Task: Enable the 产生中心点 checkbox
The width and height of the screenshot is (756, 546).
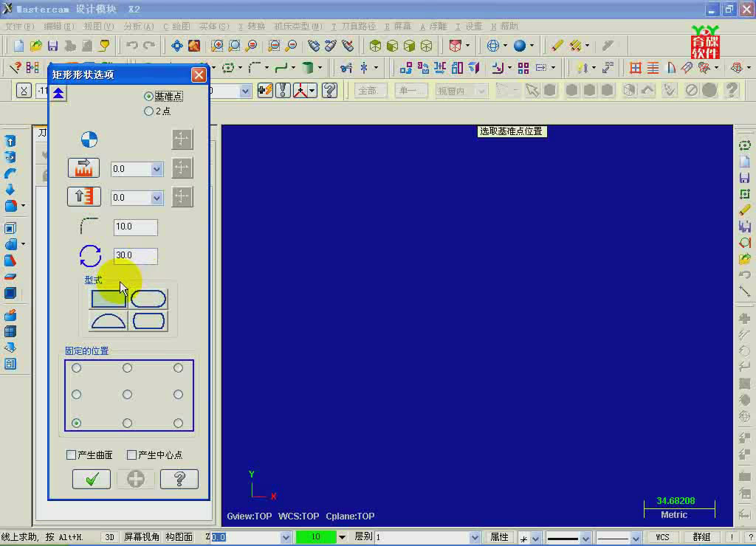Action: tap(131, 455)
